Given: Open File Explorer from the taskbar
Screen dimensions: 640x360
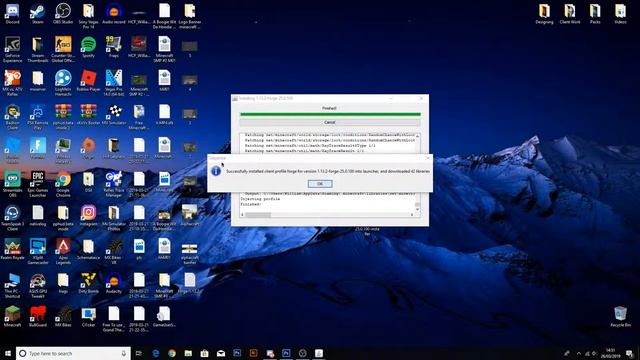Looking at the screenshot, I should 188,353.
